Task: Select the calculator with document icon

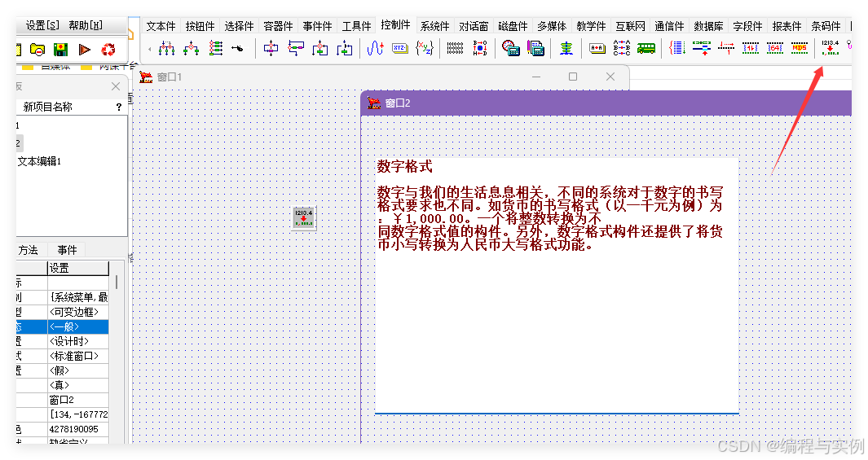Action: pyautogui.click(x=535, y=48)
